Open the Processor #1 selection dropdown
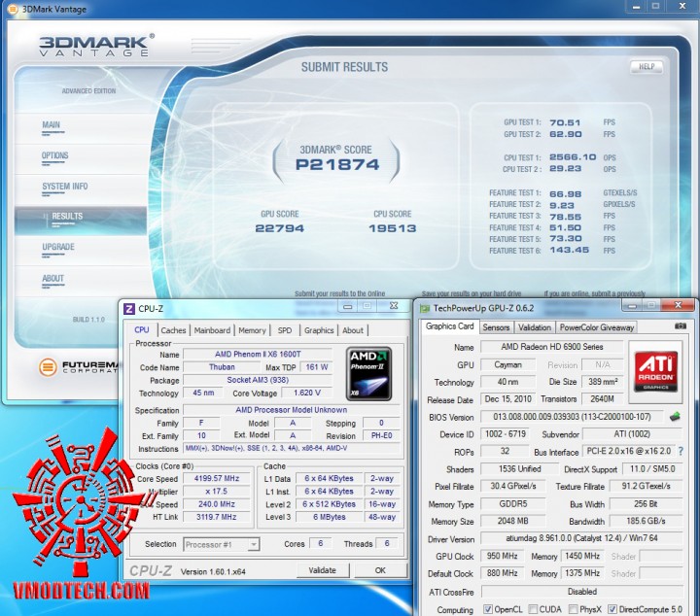The width and height of the screenshot is (700, 616). [222, 545]
